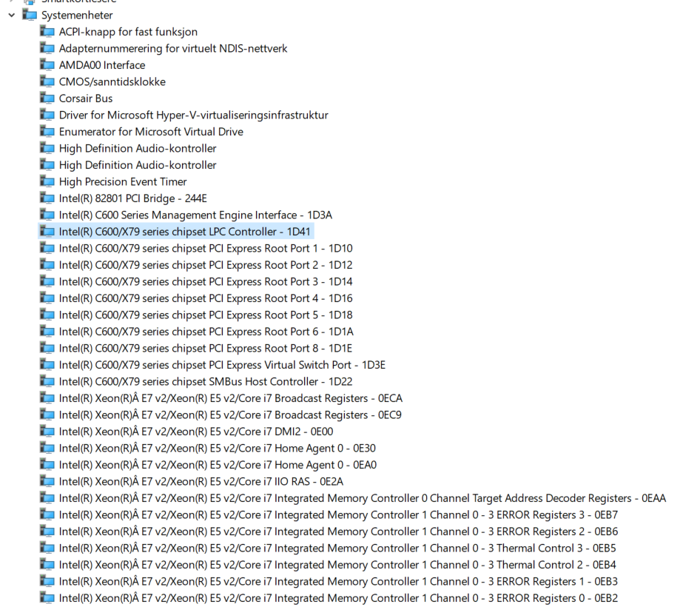Image resolution: width=700 pixels, height=607 pixels.
Task: Select the Corsair Bus entry
Action: click(x=86, y=98)
